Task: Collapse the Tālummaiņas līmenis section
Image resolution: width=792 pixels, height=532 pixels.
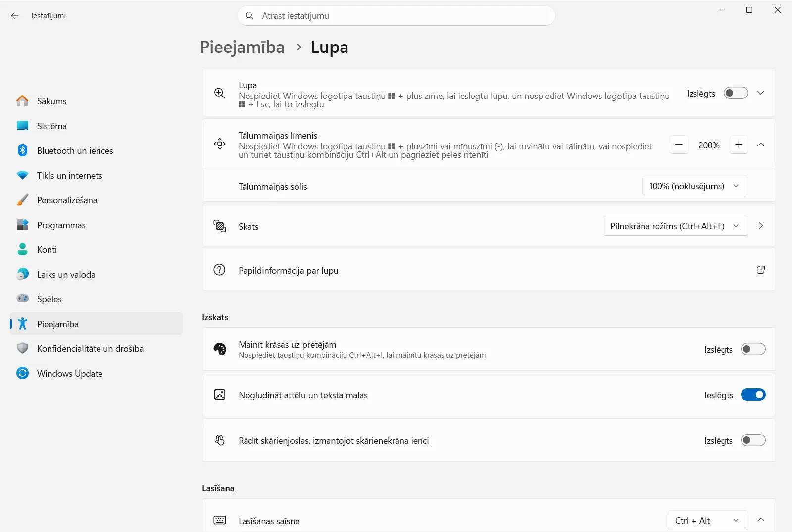Action: point(761,145)
